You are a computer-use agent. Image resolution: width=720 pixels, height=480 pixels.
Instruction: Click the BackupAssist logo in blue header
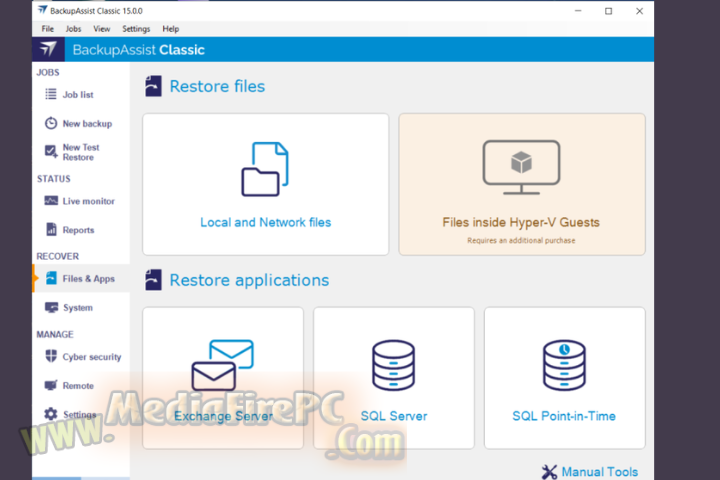point(48,49)
